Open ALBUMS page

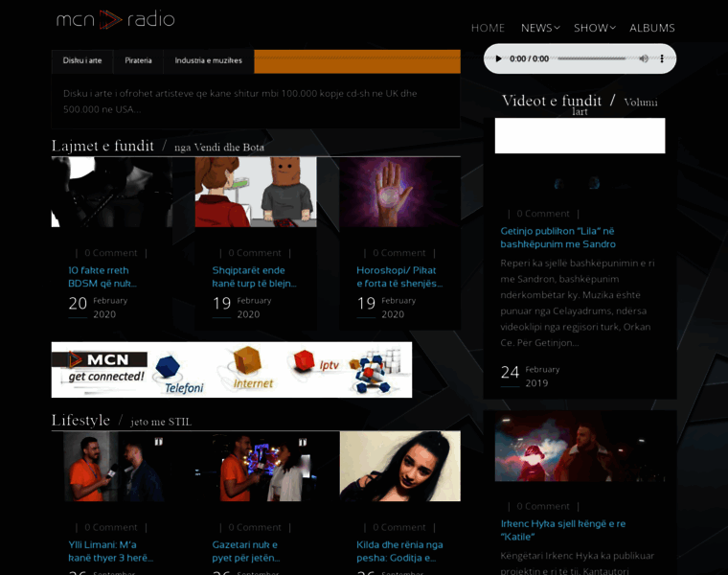(652, 28)
